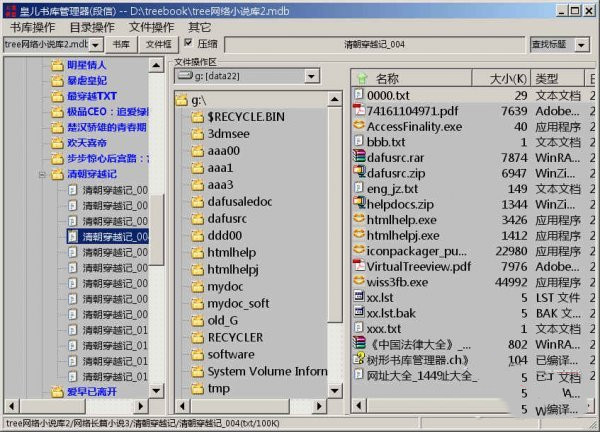Click the software folder icon
This screenshot has width=600, height=432.
tap(197, 354)
